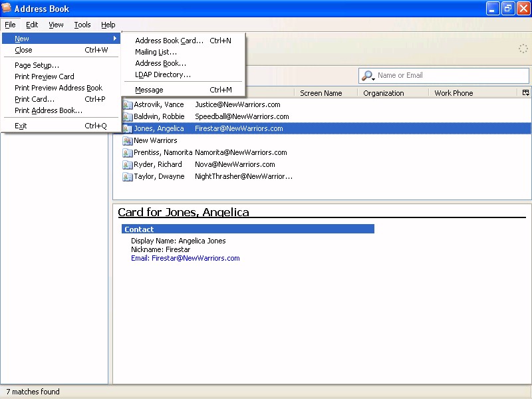This screenshot has width=532, height=399.
Task: Open the Tools menu
Action: click(82, 25)
